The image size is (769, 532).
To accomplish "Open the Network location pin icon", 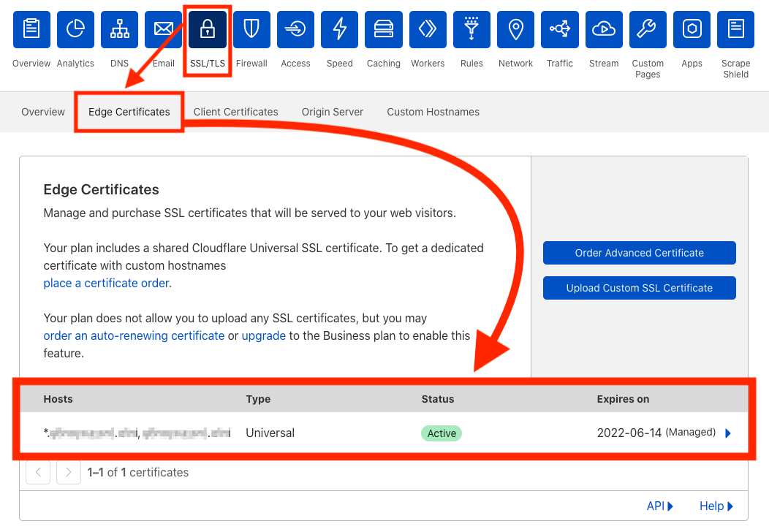I will pyautogui.click(x=515, y=29).
